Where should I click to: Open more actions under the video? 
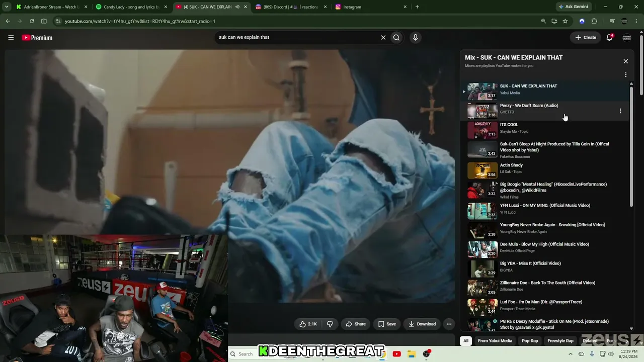pyautogui.click(x=449, y=324)
